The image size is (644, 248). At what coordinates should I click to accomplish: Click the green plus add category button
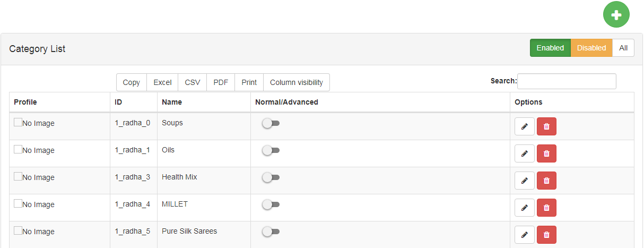click(616, 15)
